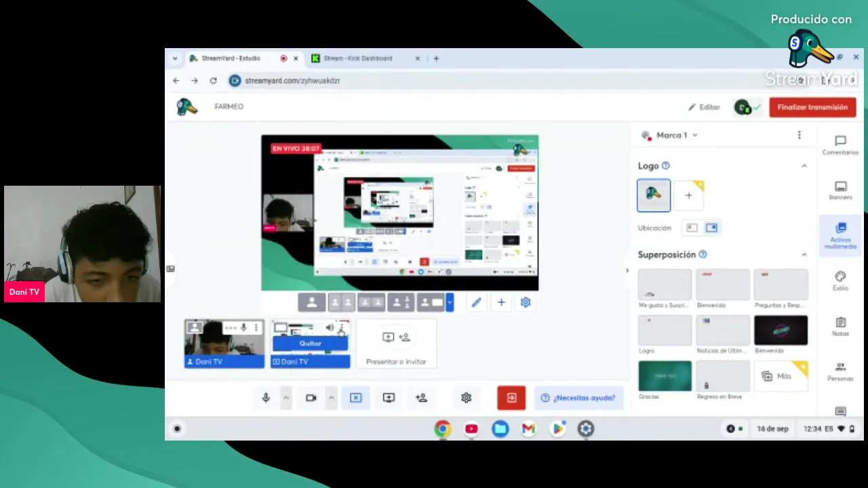This screenshot has height=488, width=868.
Task: Toggle audio on Dani TV screen share card
Action: (x=330, y=327)
